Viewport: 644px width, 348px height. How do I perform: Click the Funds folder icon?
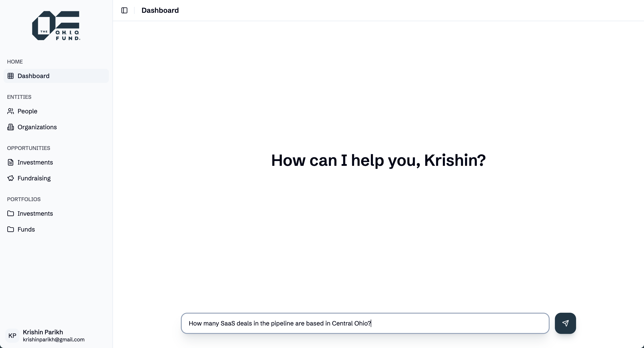(x=11, y=229)
